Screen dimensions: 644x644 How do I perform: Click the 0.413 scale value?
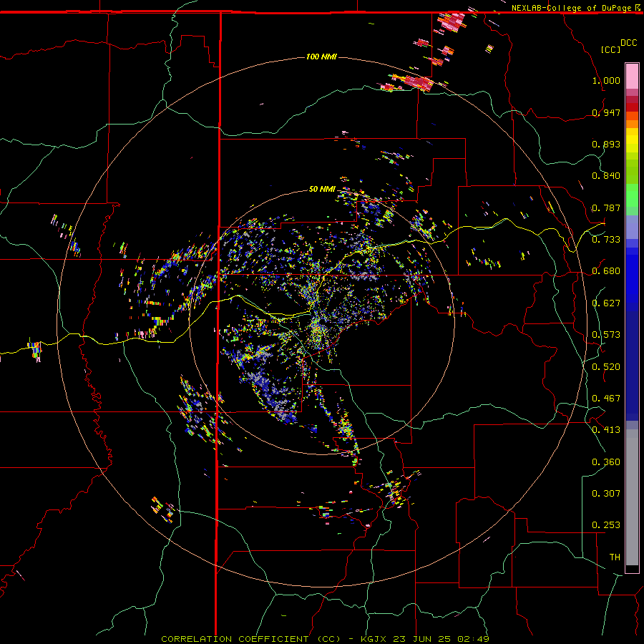coord(606,430)
